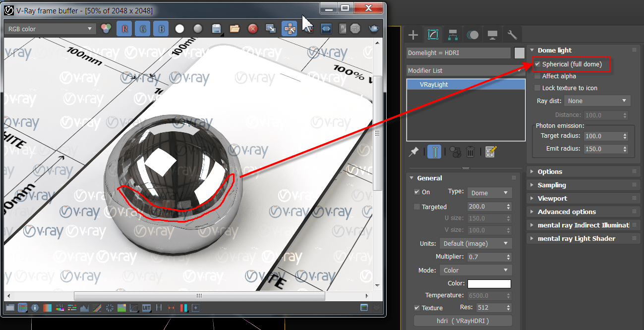The height and width of the screenshot is (330, 644).
Task: Click the Pin Stack icon
Action: [x=413, y=152]
